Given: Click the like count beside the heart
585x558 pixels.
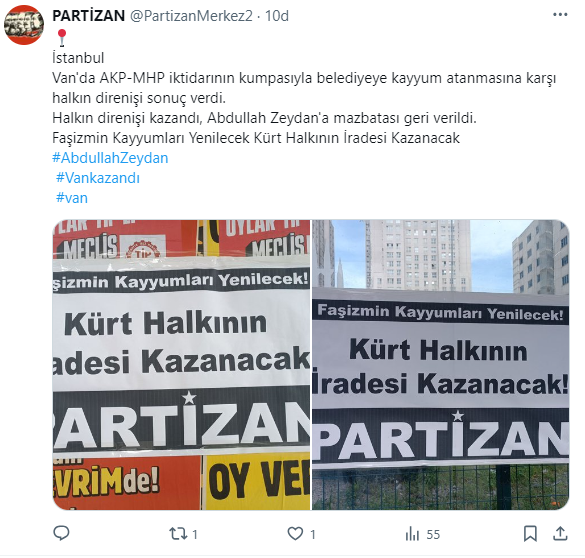Looking at the screenshot, I should click(313, 535).
